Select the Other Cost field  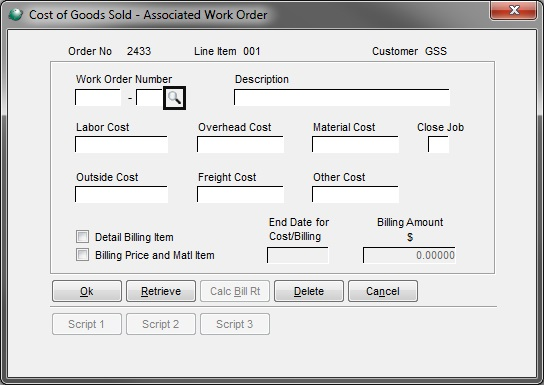click(355, 194)
